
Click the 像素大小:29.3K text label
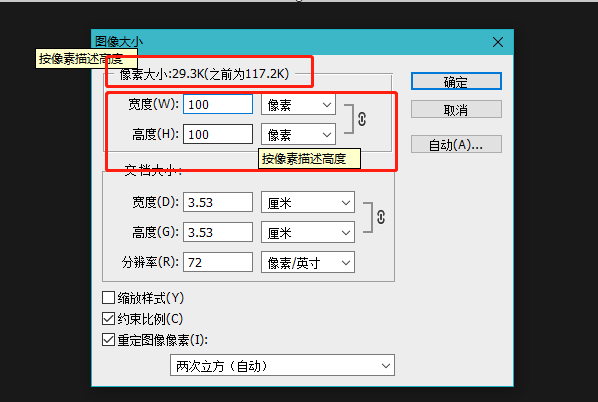[x=204, y=74]
